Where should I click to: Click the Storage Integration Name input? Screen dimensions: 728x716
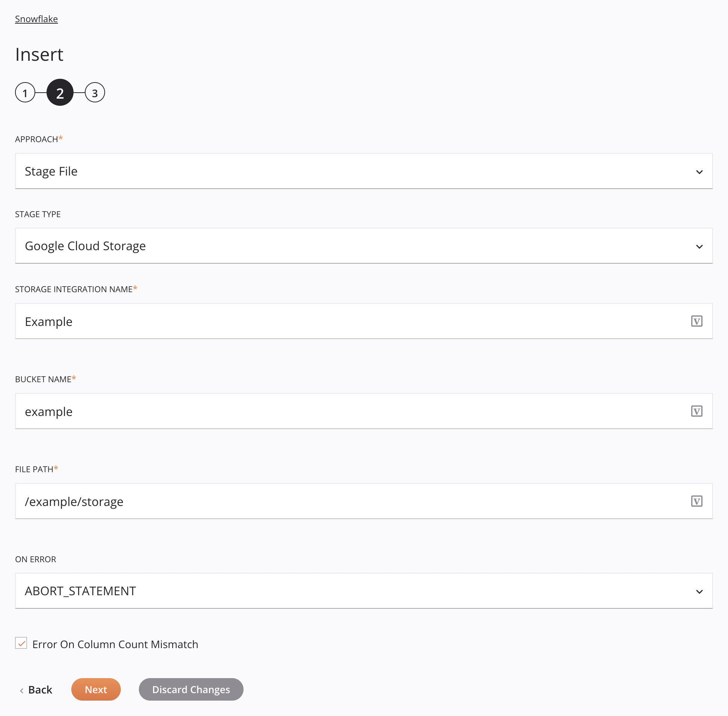(x=364, y=321)
